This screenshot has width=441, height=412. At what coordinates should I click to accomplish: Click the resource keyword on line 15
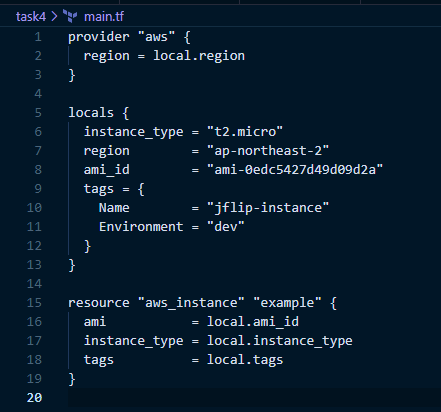tap(99, 303)
